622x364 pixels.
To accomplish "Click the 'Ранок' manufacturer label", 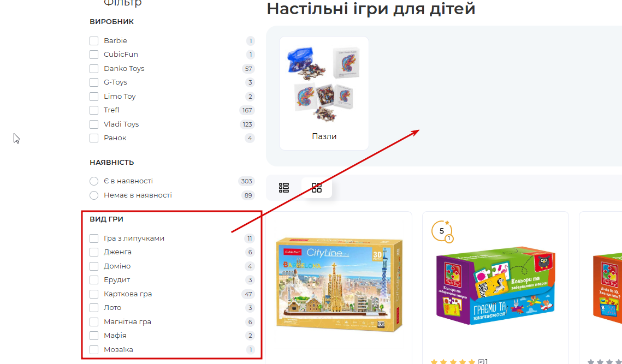I will [x=115, y=138].
